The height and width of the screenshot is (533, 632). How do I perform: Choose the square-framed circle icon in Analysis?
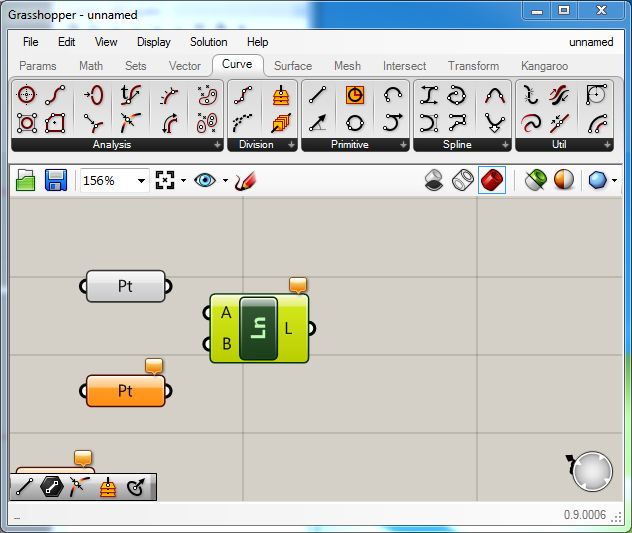(x=27, y=123)
